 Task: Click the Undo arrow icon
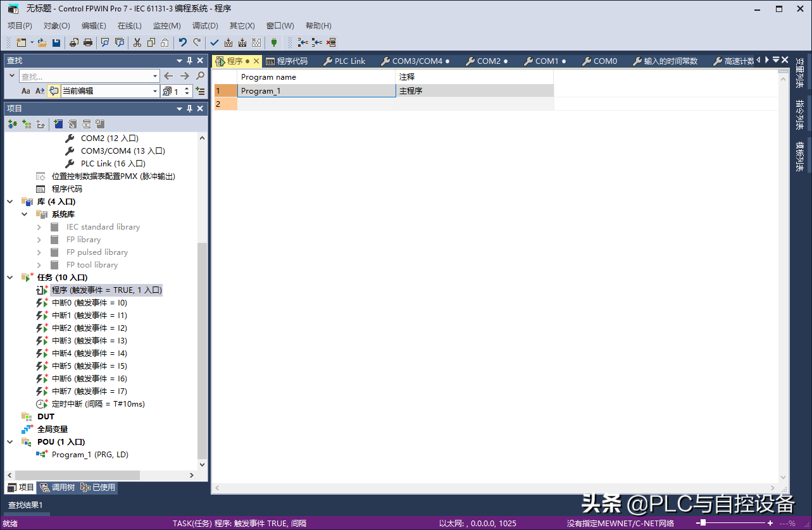pyautogui.click(x=182, y=42)
